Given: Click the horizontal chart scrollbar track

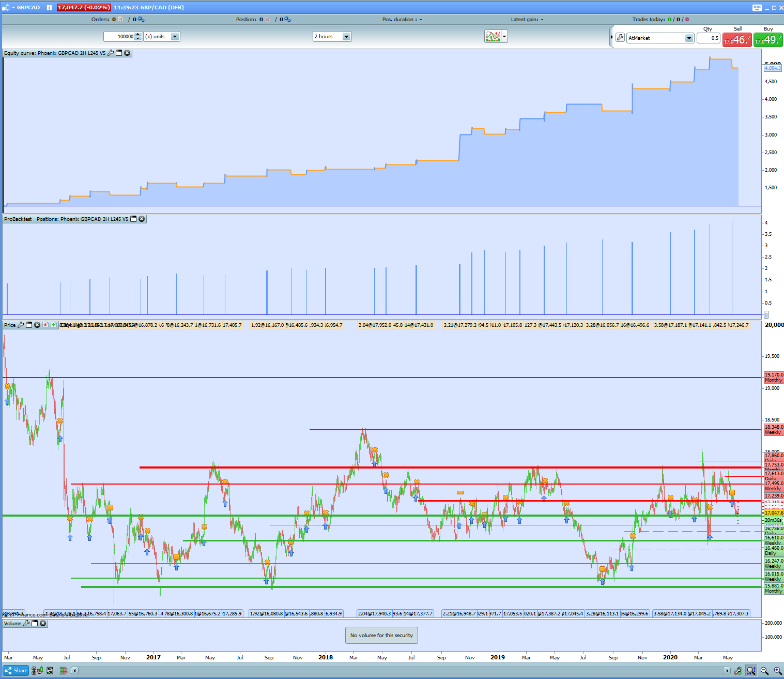Looking at the screenshot, I should click(x=401, y=671).
